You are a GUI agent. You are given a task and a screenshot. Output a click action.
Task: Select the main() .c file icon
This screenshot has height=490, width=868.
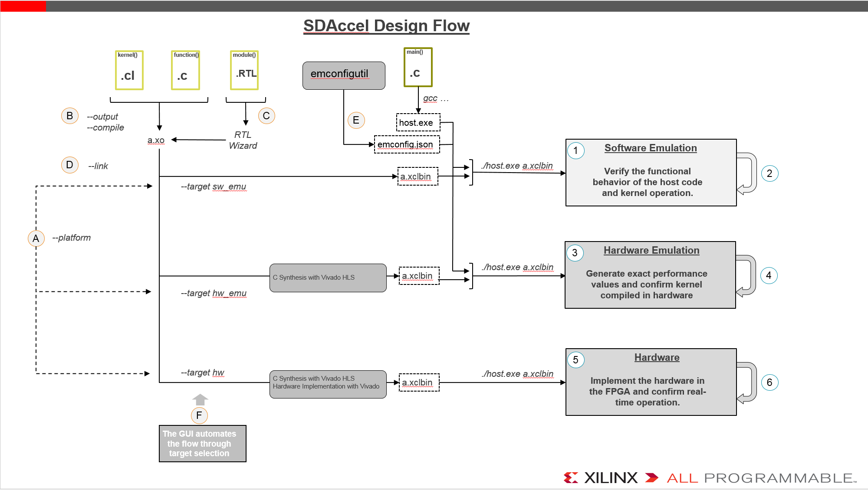click(418, 67)
